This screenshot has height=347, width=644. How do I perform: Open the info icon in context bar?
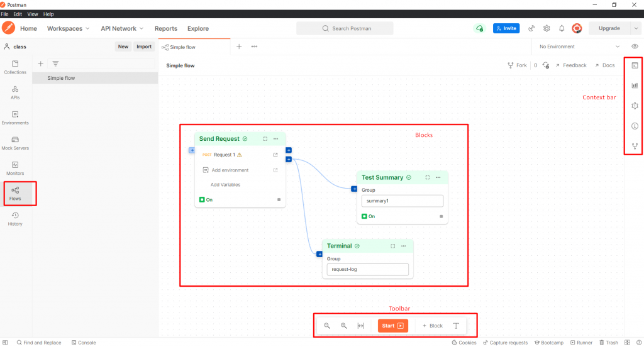(x=635, y=126)
